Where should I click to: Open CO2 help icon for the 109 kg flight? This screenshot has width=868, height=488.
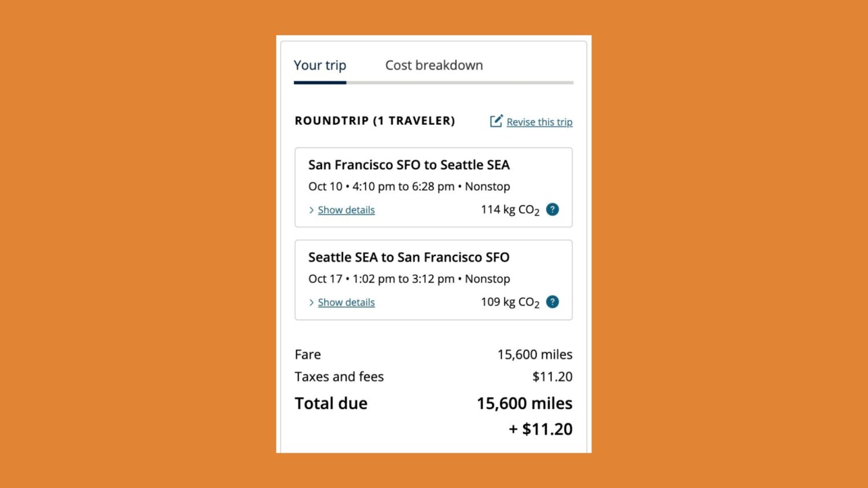point(553,302)
